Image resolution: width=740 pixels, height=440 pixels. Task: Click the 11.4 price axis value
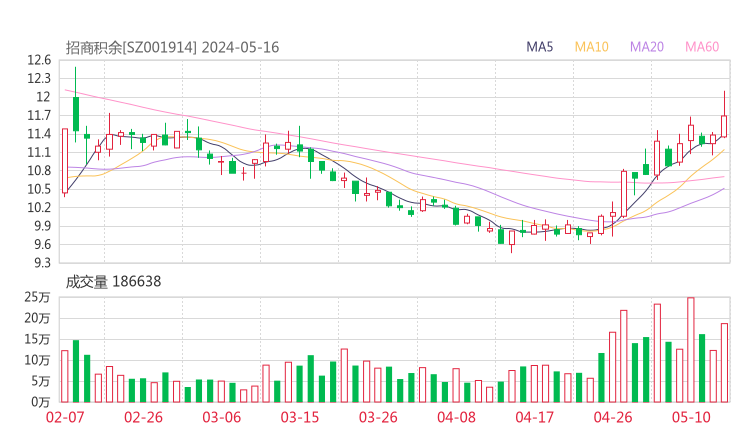pos(39,134)
